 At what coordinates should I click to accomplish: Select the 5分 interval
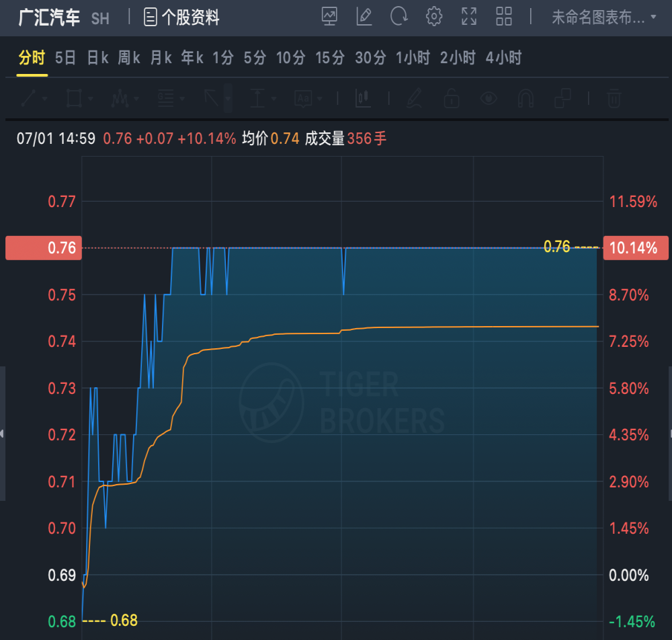[255, 57]
